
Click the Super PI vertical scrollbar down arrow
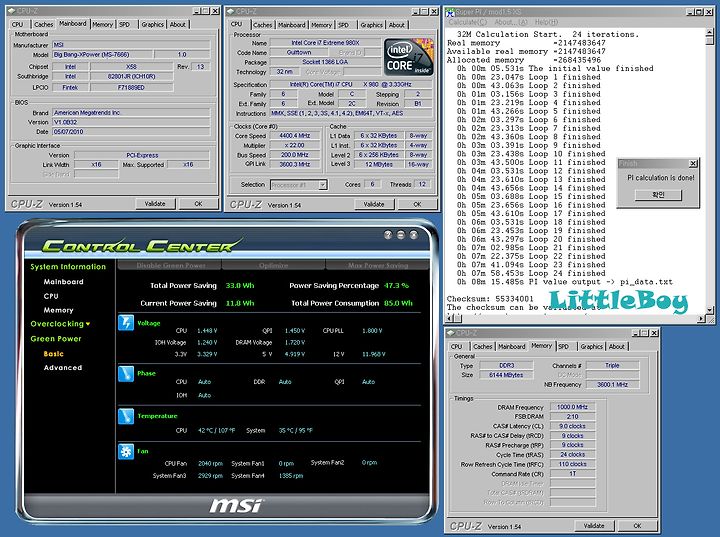[710, 310]
